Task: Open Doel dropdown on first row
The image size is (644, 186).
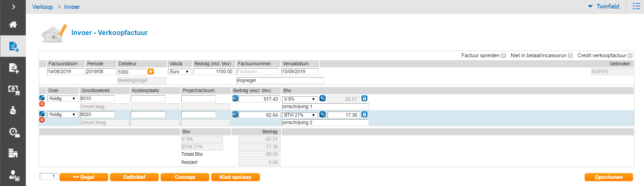Action: [62, 99]
